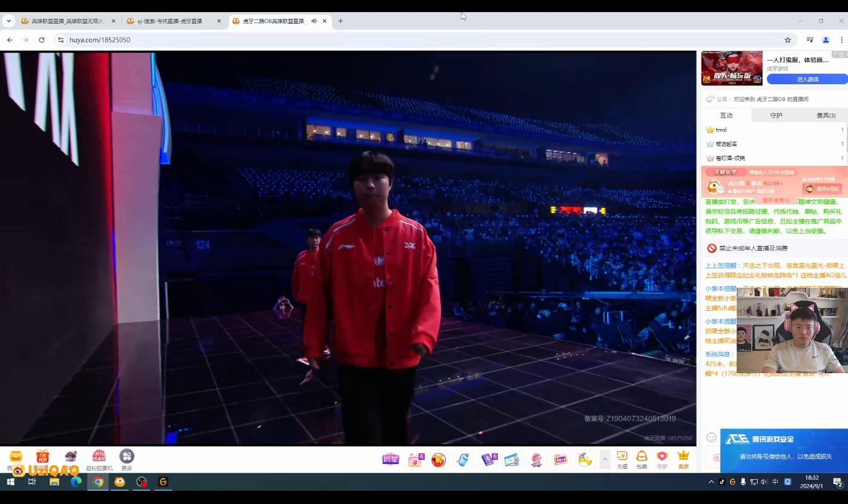Switch to the aj-搜索 browser tab
848x504 pixels.
(174, 21)
